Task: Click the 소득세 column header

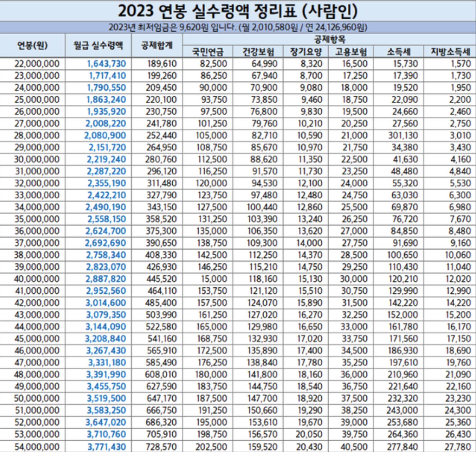Action: pyautogui.click(x=398, y=52)
